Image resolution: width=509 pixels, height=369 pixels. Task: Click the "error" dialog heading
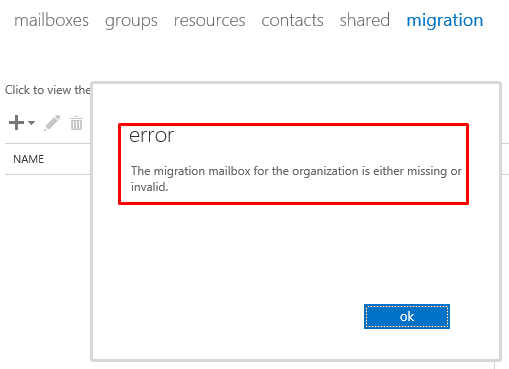click(152, 136)
